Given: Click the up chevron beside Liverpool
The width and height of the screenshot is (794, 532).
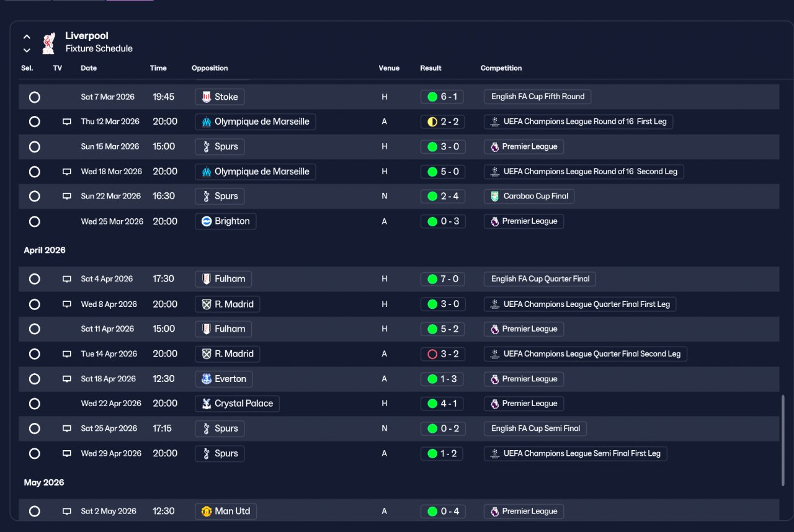Looking at the screenshot, I should (27, 37).
